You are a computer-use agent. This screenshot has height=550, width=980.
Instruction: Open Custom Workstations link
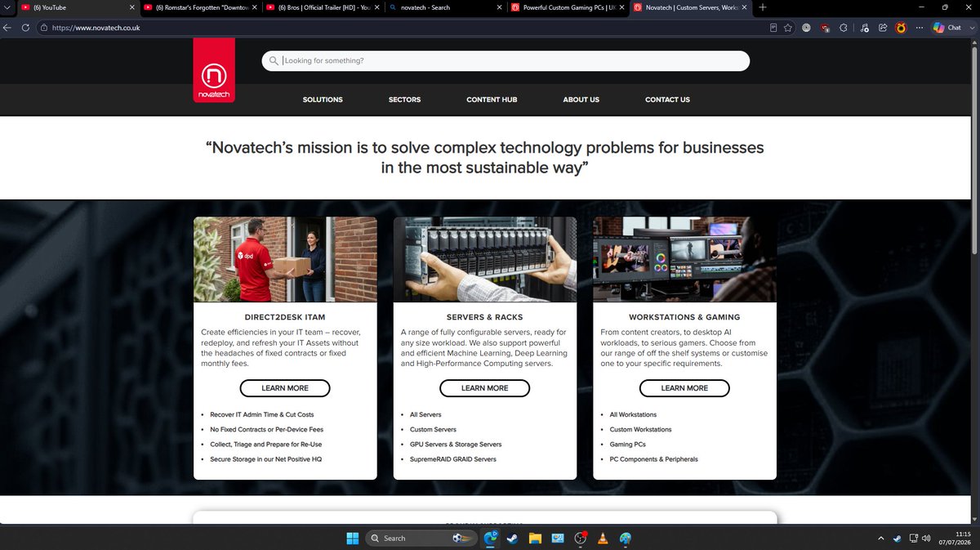(641, 429)
